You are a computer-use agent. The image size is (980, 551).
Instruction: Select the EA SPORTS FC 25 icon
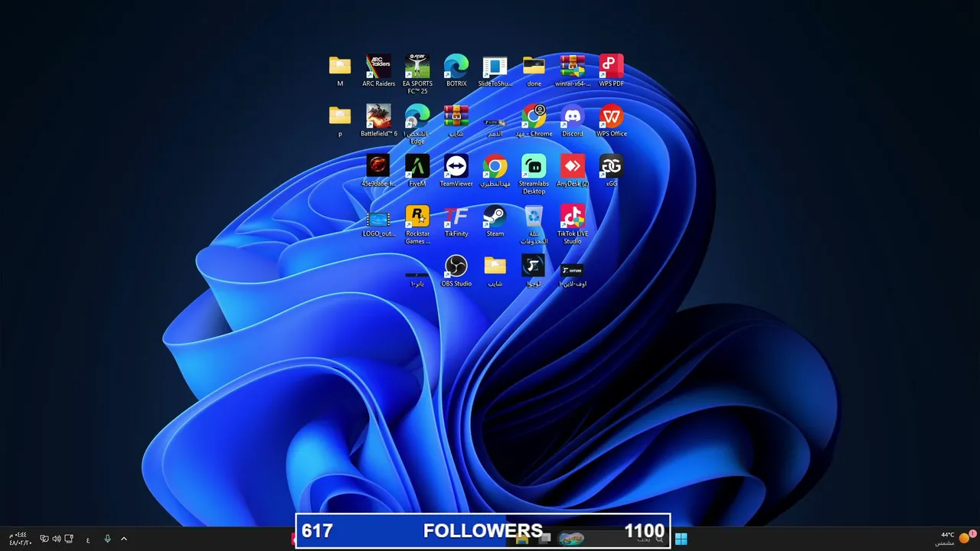(417, 74)
